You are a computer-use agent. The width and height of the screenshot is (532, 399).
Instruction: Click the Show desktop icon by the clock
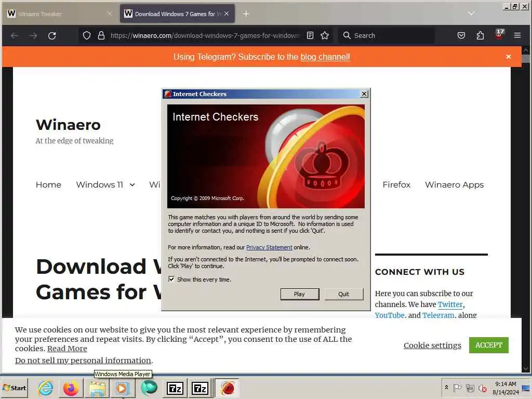(x=526, y=388)
